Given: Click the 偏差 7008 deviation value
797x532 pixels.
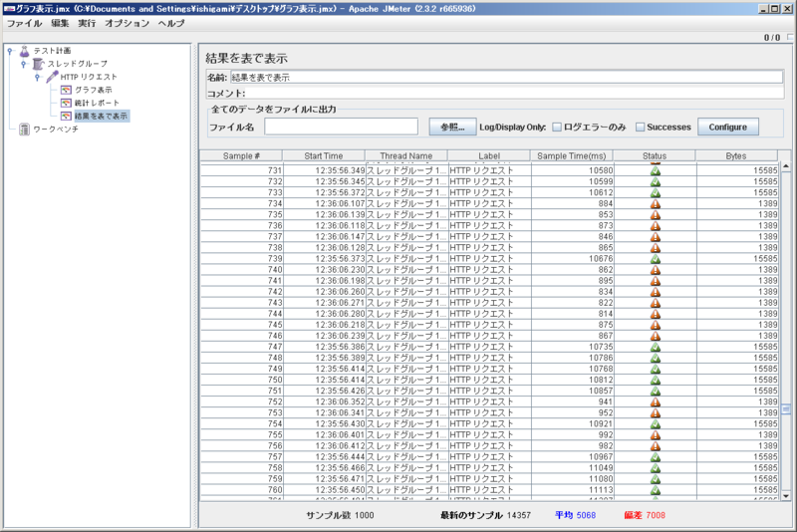Looking at the screenshot, I should click(x=645, y=515).
